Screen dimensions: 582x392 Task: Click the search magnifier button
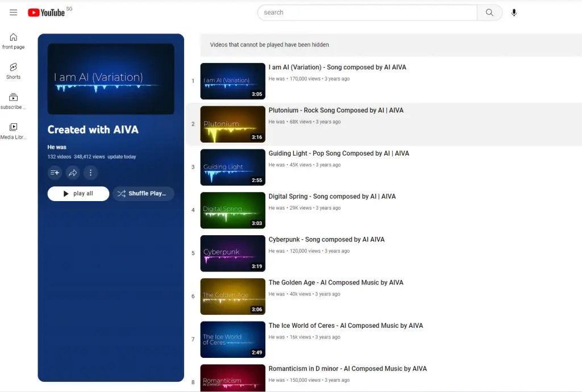[489, 12]
